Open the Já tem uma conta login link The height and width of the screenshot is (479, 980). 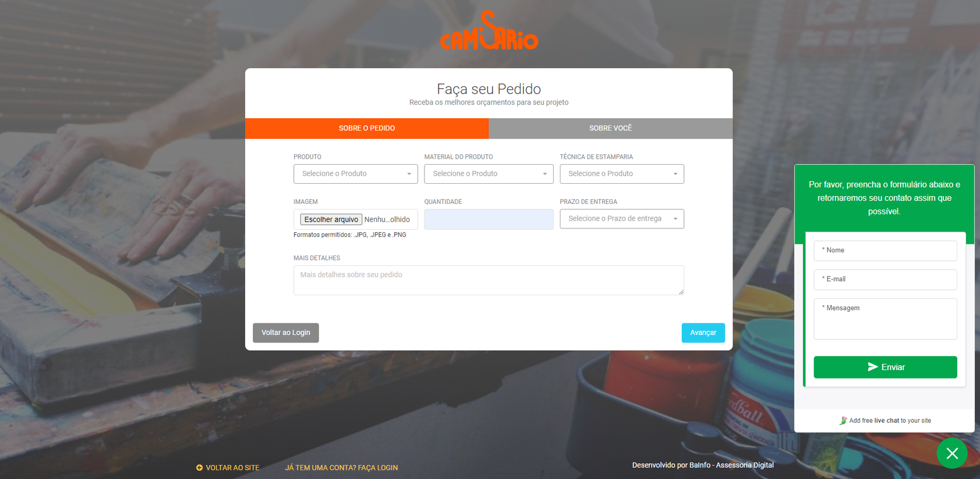tap(341, 467)
